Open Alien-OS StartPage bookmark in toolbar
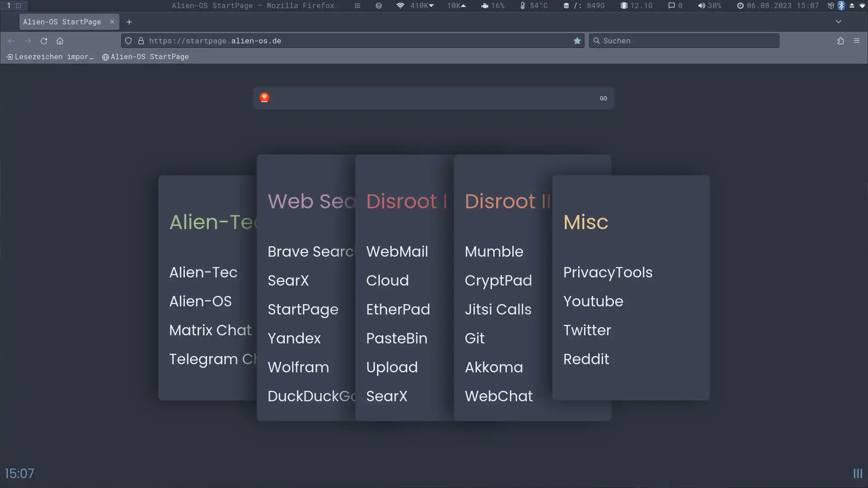The width and height of the screenshot is (868, 488). 146,56
